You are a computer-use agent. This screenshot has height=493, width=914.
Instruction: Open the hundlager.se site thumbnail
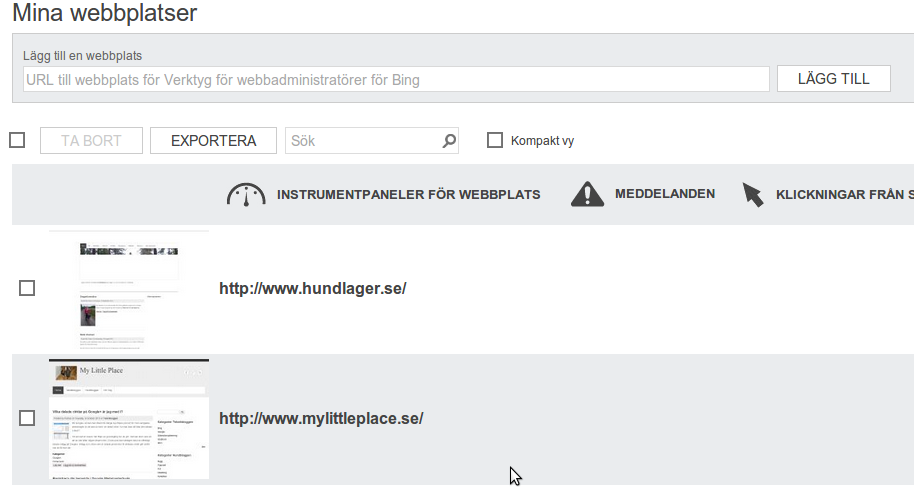pos(129,289)
